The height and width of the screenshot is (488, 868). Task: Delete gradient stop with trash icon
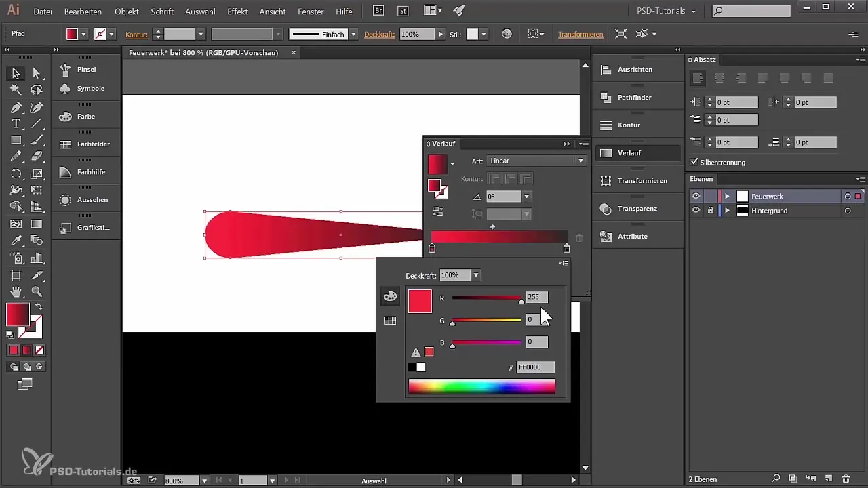click(x=579, y=238)
